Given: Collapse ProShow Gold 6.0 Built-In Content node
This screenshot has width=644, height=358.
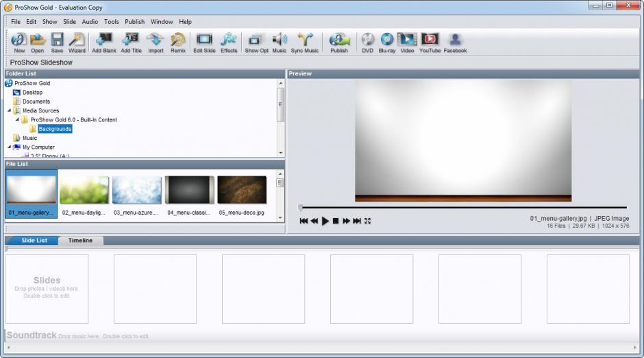Looking at the screenshot, I should coord(17,119).
